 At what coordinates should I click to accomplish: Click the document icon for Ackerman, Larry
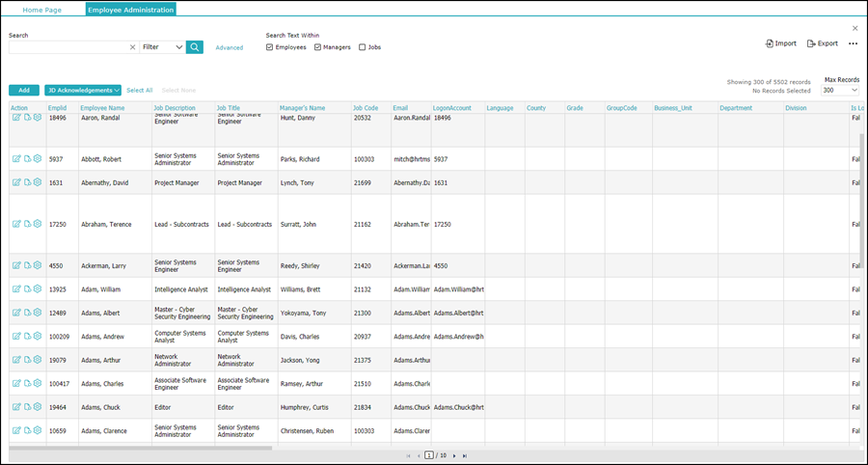pos(27,265)
